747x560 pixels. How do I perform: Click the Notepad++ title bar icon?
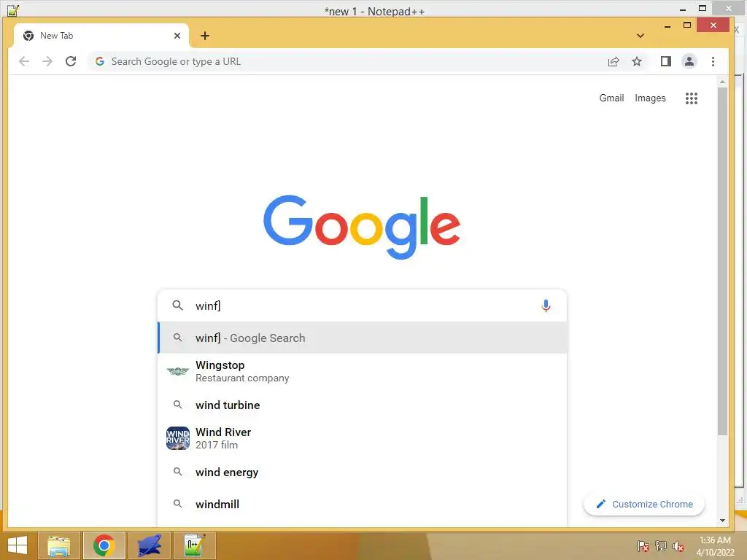click(x=13, y=10)
